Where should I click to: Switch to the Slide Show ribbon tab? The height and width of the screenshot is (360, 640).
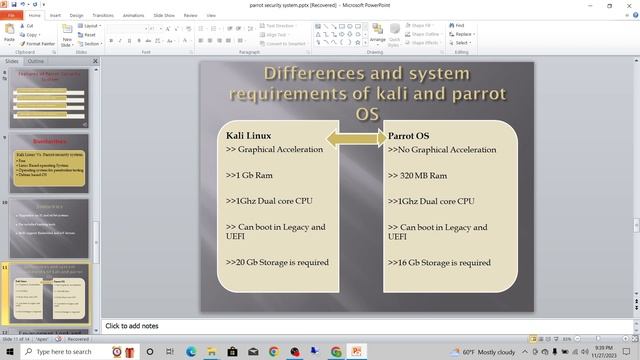click(x=164, y=15)
